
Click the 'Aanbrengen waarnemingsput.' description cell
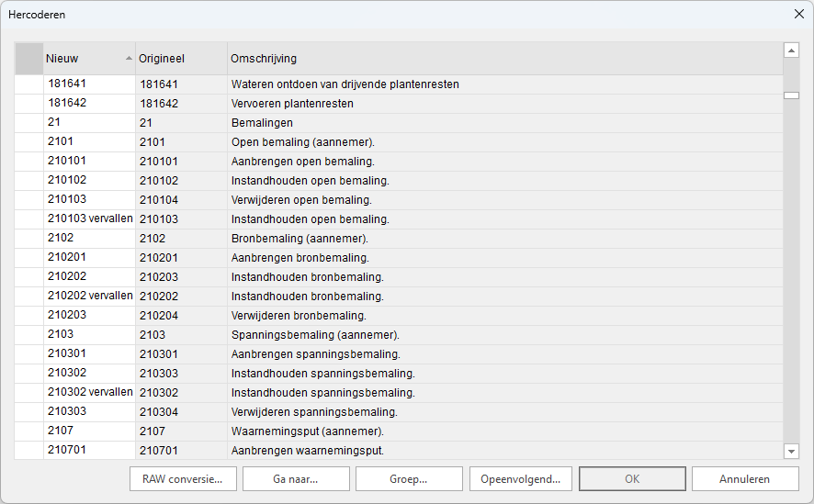[x=503, y=451]
